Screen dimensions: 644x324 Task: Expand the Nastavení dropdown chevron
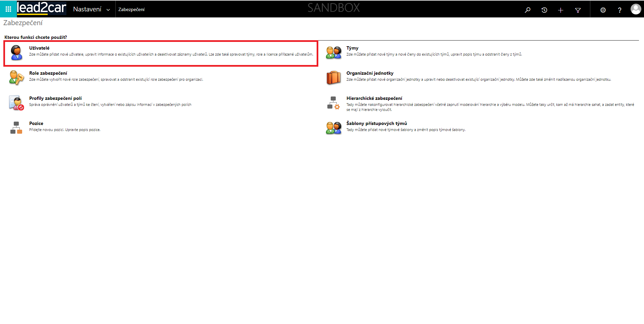[x=108, y=10]
